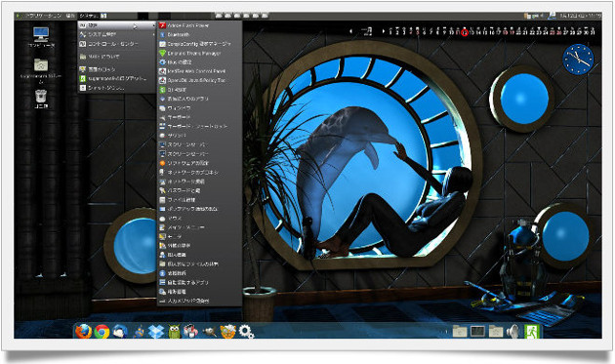615x364 pixels.
Task: Click the green Qt 4 icon
Action: point(162,90)
